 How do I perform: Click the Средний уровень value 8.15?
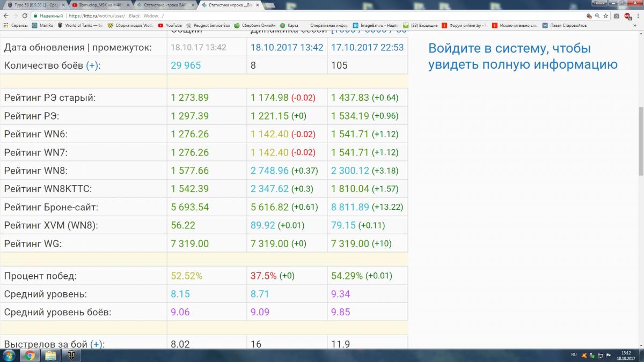pyautogui.click(x=180, y=294)
